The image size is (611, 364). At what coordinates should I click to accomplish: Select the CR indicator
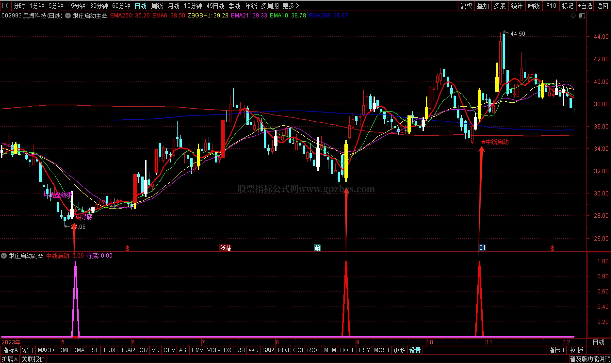144,350
